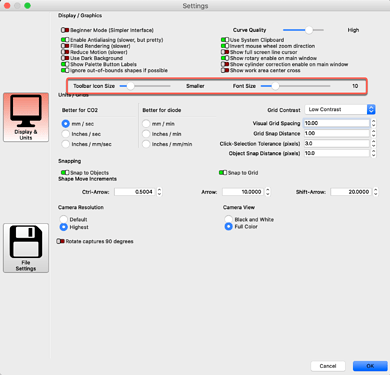Click the Click-Selection Tolerance field
The height and width of the screenshot is (375, 390).
pos(336,143)
